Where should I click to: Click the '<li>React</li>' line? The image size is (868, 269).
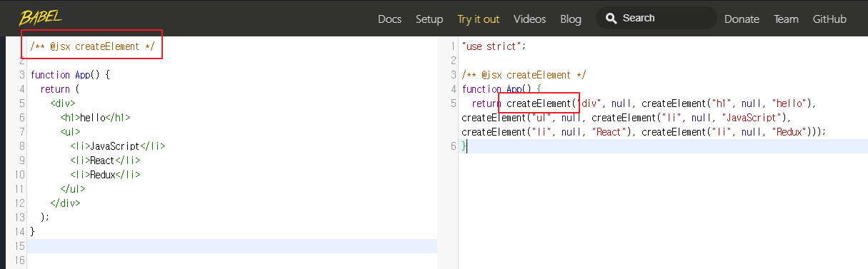pyautogui.click(x=105, y=161)
